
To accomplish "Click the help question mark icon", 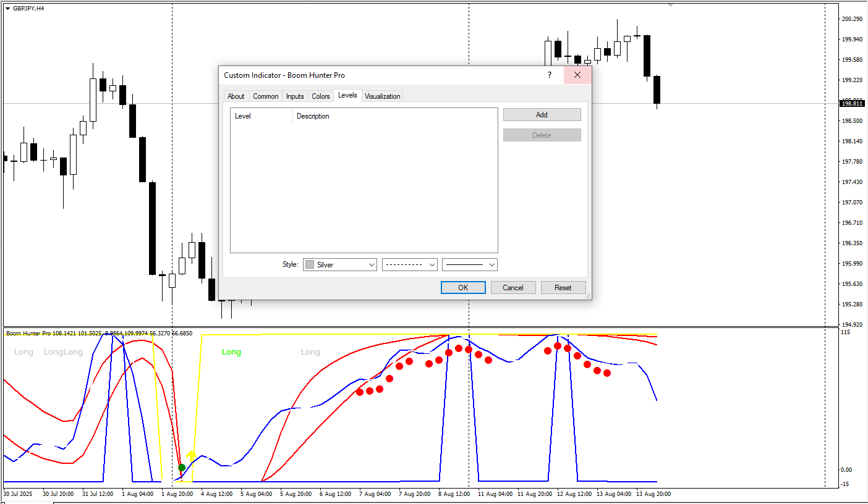I will tap(549, 75).
